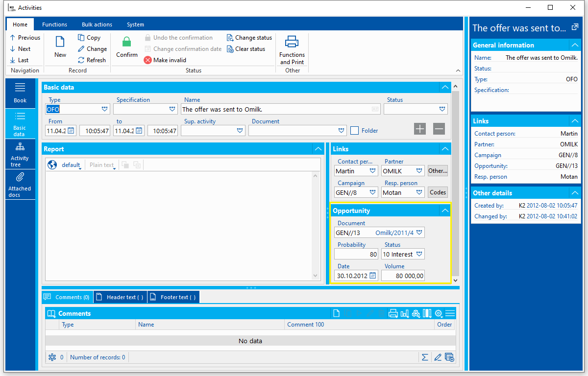Open the Document dropdown in Basic data
The image size is (588, 376).
[x=342, y=131]
